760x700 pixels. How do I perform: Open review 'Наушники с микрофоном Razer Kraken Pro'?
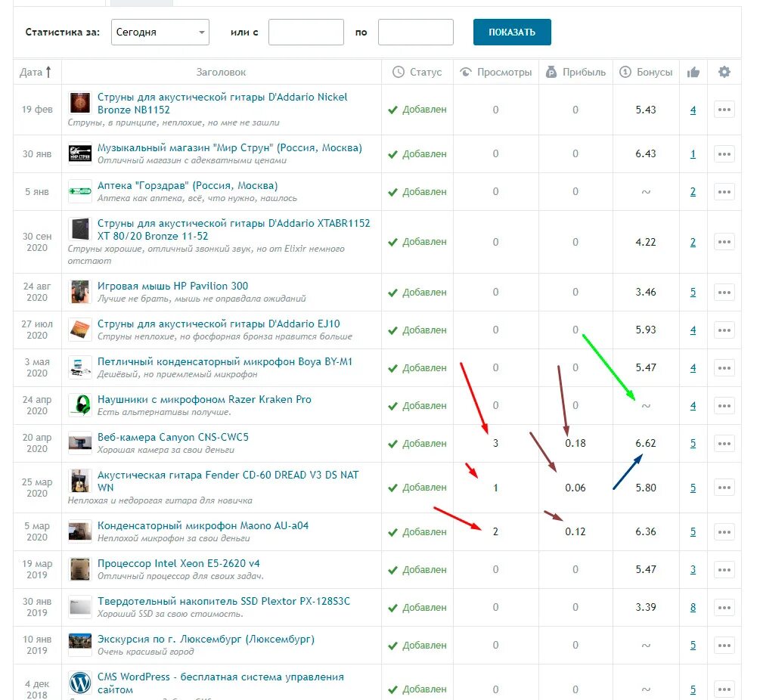tap(204, 399)
